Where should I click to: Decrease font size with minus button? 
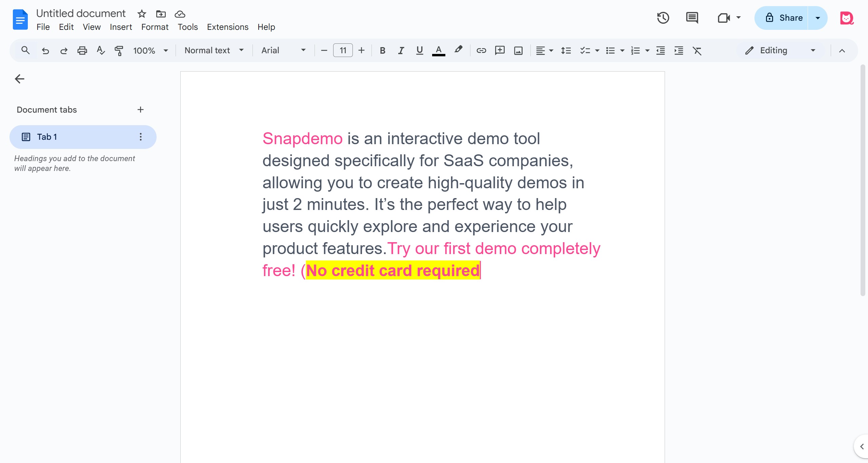point(324,51)
